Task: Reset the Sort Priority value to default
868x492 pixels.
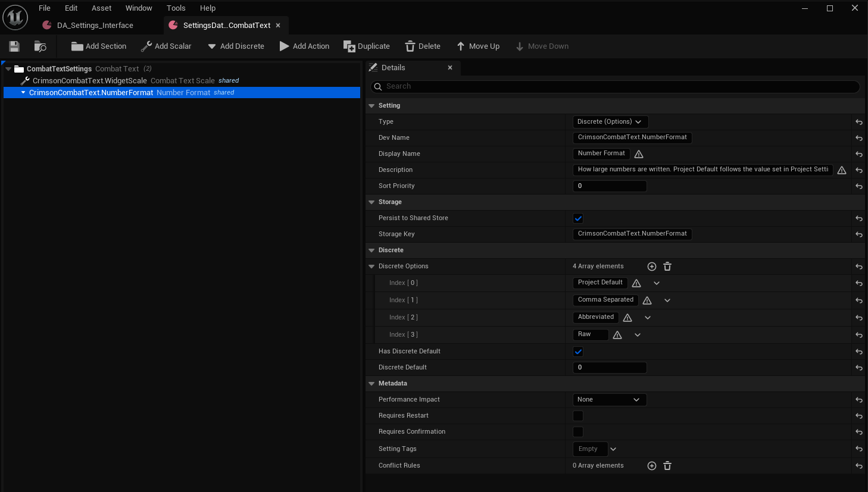Action: [859, 186]
